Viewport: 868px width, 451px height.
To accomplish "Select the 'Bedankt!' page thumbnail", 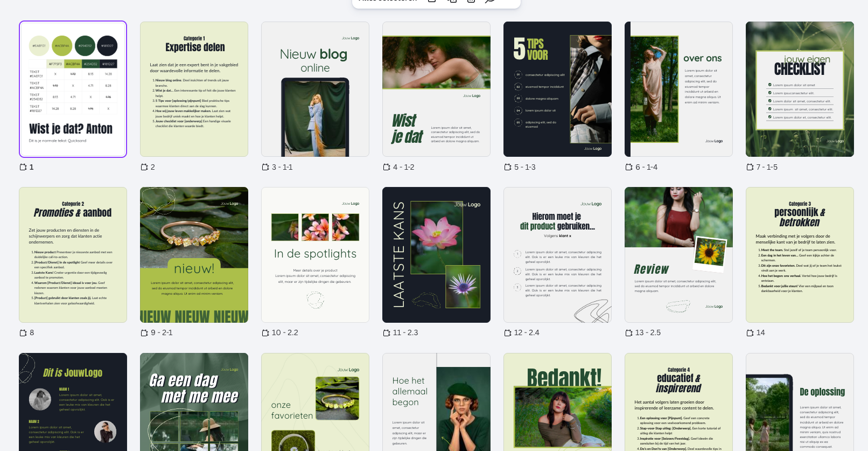I will coord(557,402).
